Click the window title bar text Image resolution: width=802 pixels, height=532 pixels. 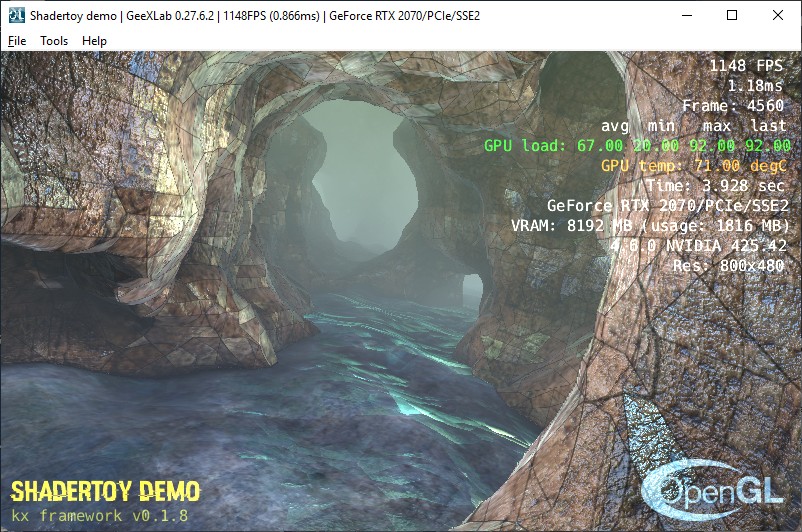255,16
